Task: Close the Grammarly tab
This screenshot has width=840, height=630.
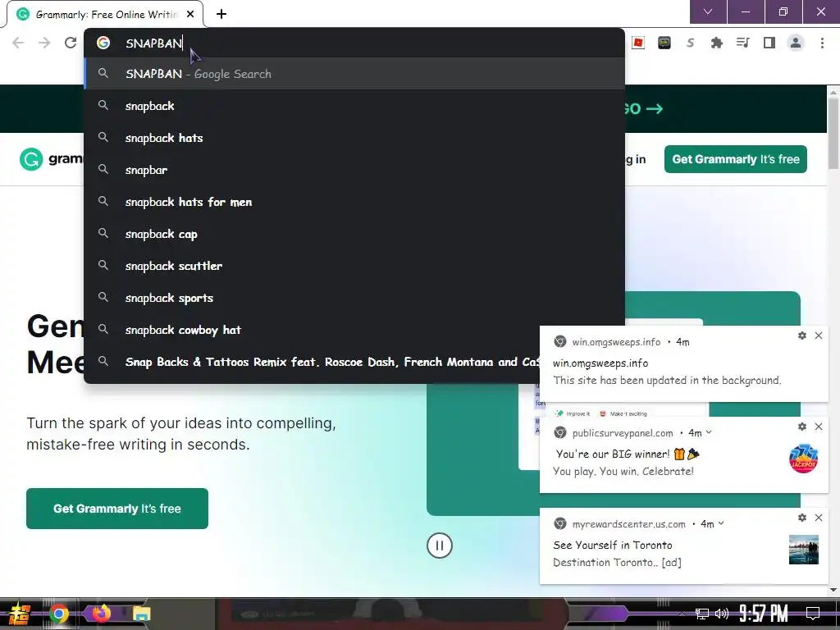Action: click(x=190, y=14)
